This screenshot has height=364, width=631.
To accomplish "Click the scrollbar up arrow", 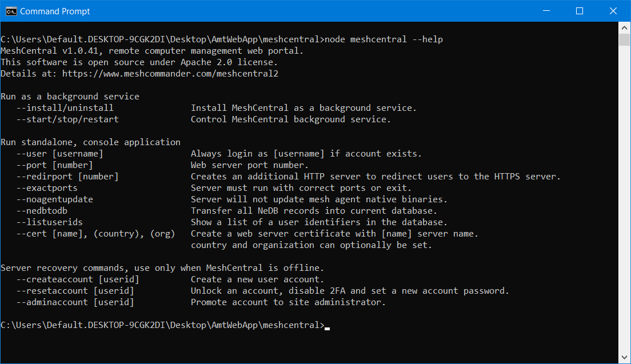I will [624, 27].
